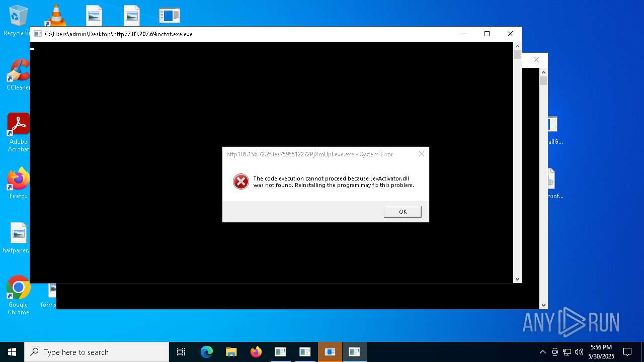The image size is (644, 362).
Task: Launch Microsoft Edge from the taskbar
Action: [x=207, y=352]
